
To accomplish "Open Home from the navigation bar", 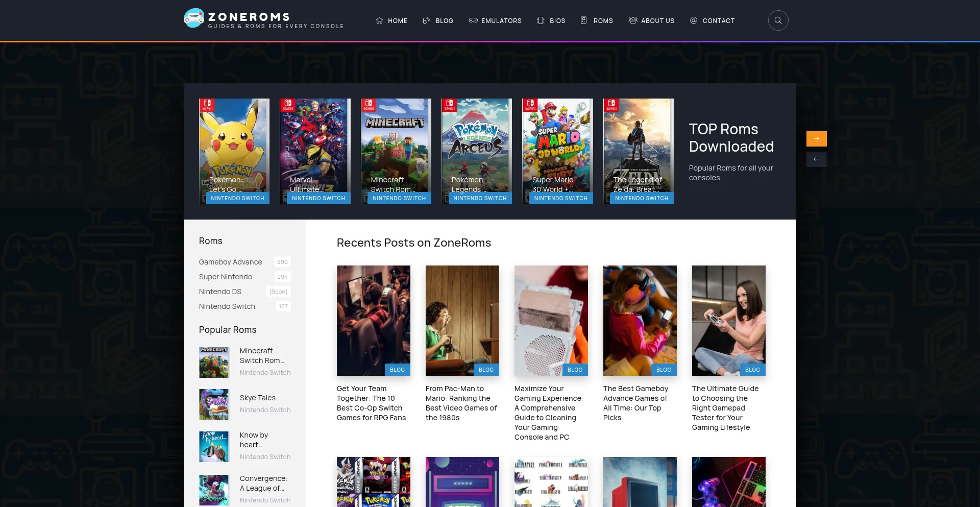I will 391,21.
